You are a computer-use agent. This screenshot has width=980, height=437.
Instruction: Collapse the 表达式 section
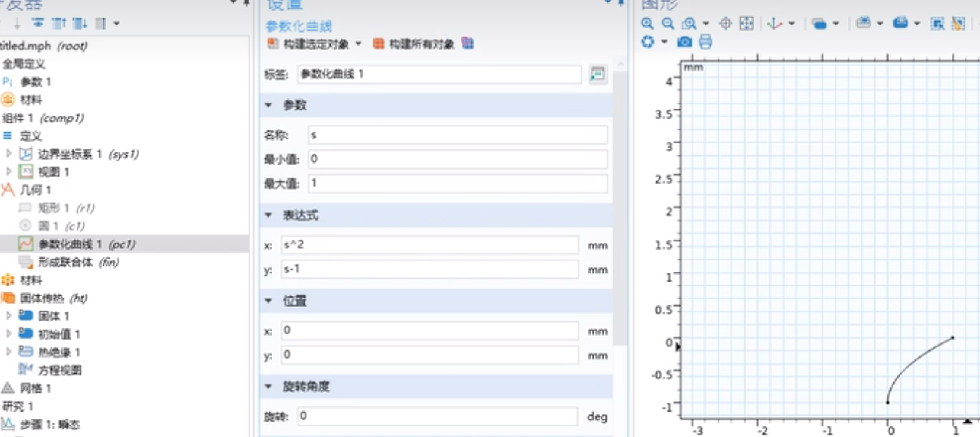point(268,215)
